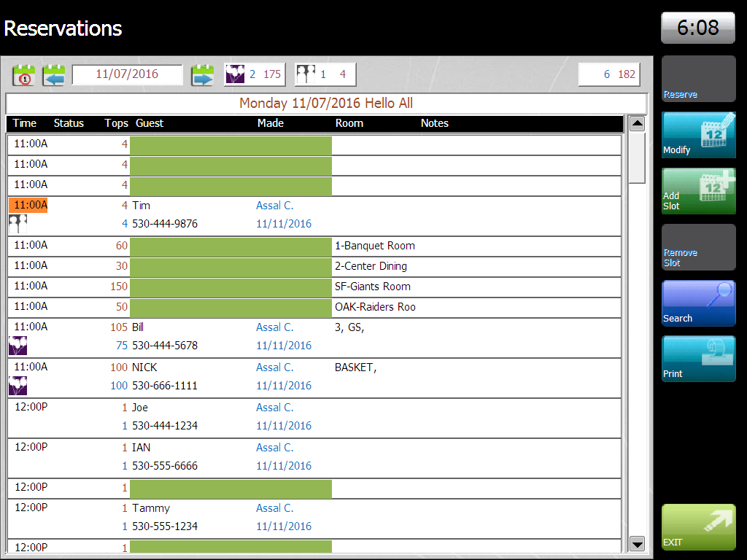Click the note '3, GS,'

(x=349, y=327)
